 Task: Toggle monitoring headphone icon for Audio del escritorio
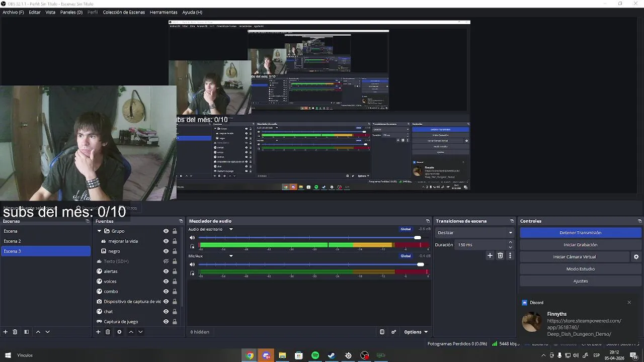192,246
